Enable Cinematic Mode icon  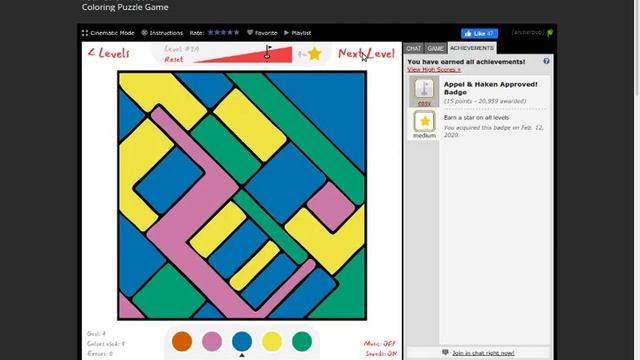click(x=85, y=33)
